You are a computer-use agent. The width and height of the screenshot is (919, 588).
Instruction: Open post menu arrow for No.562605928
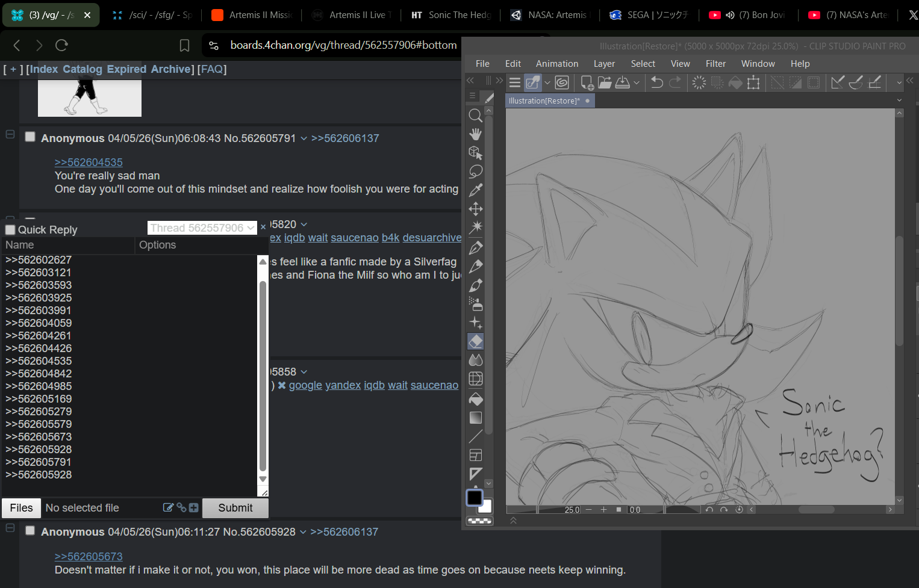tap(304, 533)
